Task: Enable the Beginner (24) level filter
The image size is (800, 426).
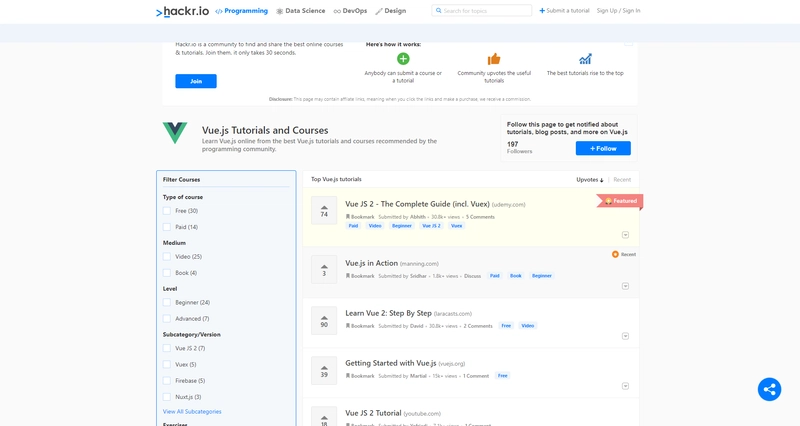Action: coord(167,303)
